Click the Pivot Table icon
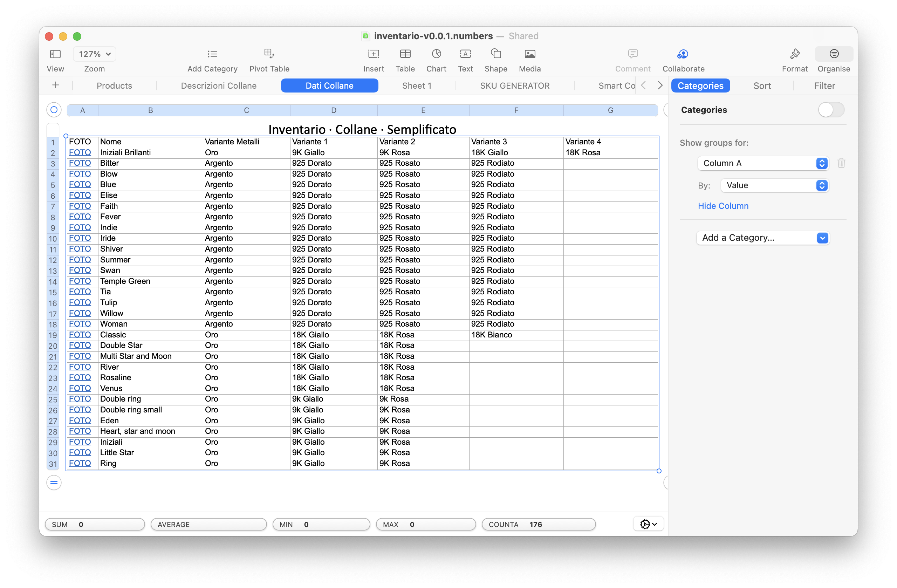897x588 pixels. [269, 54]
